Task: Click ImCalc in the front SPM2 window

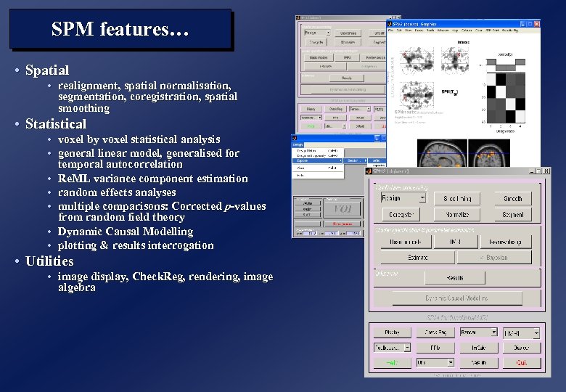Action: [479, 348]
